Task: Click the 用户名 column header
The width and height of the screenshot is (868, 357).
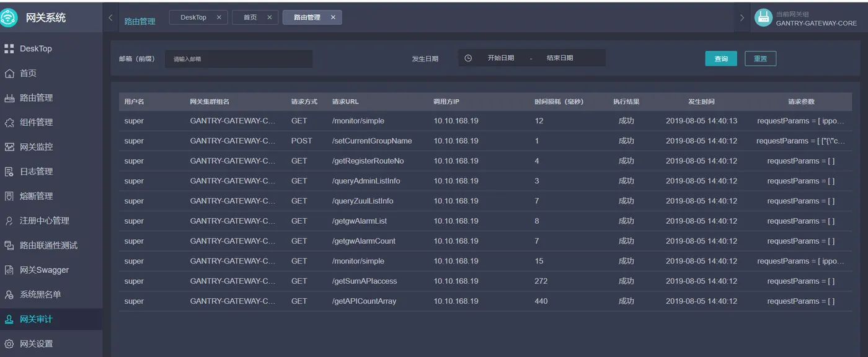Action: [134, 102]
